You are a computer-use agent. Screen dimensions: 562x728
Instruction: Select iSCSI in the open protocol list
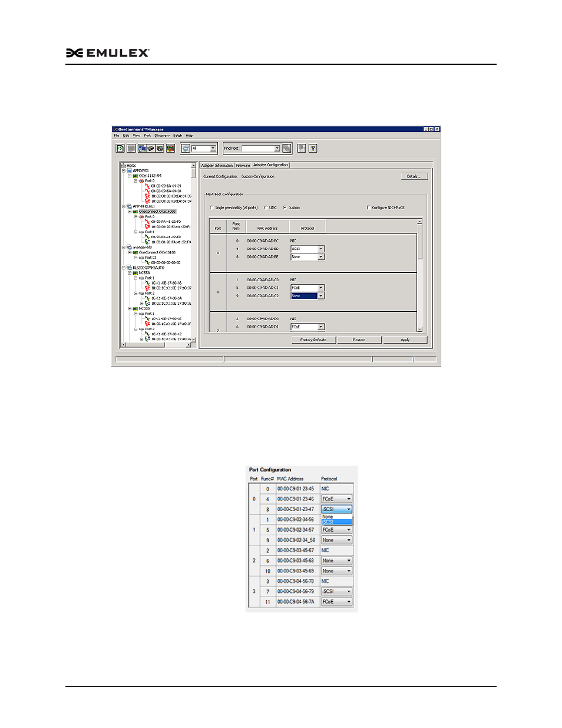tap(336, 522)
